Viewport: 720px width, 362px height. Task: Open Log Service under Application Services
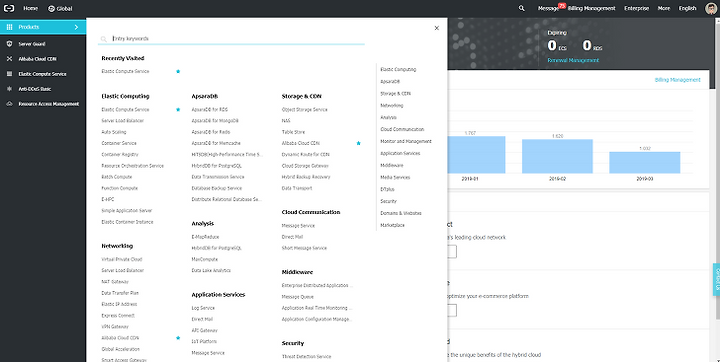click(203, 308)
